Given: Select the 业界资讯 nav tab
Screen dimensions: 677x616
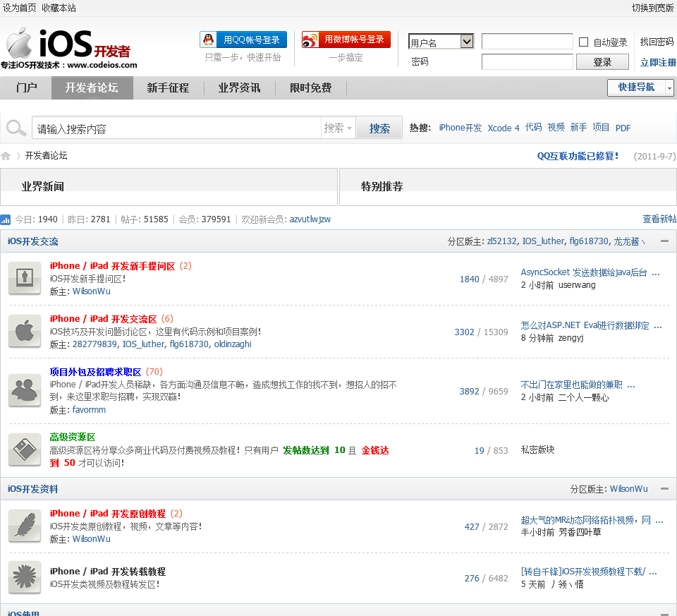Looking at the screenshot, I should [239, 87].
